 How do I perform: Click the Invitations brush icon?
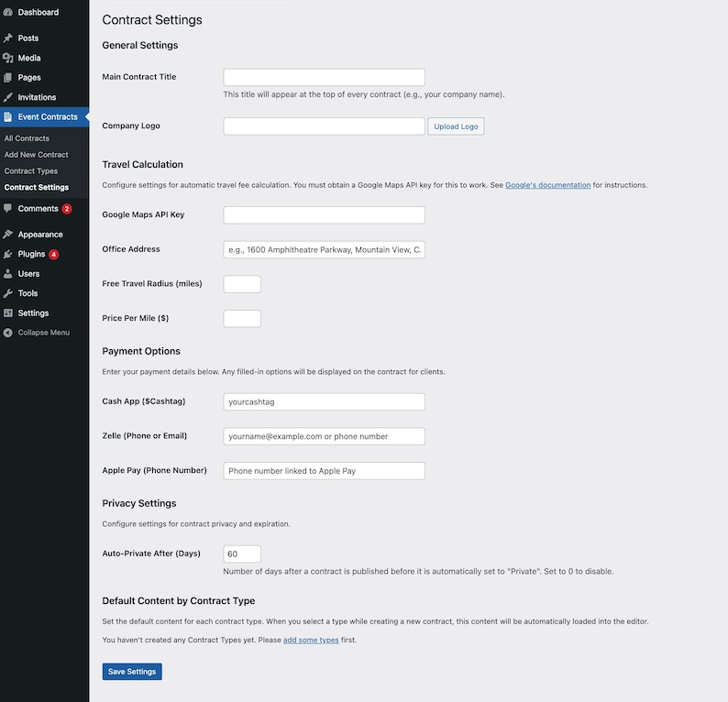8,97
